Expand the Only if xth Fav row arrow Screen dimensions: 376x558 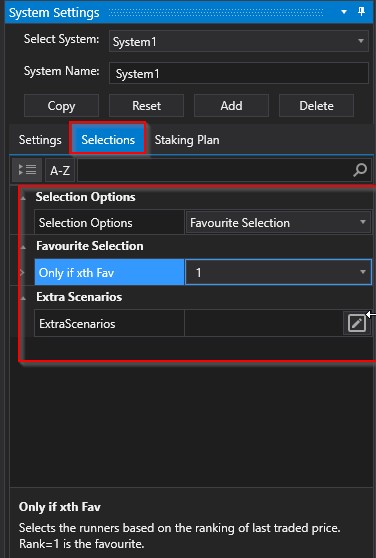[22, 273]
